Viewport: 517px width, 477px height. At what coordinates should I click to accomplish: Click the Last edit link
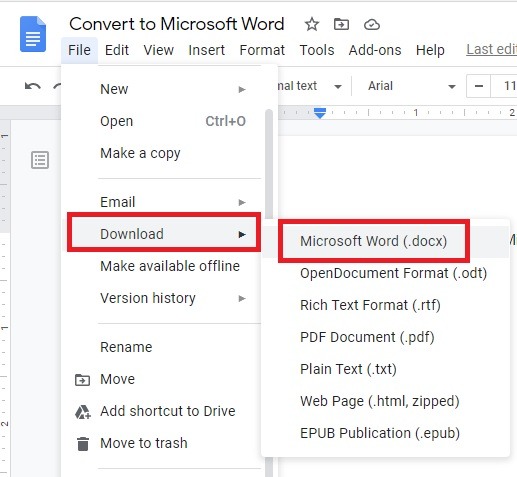(491, 49)
